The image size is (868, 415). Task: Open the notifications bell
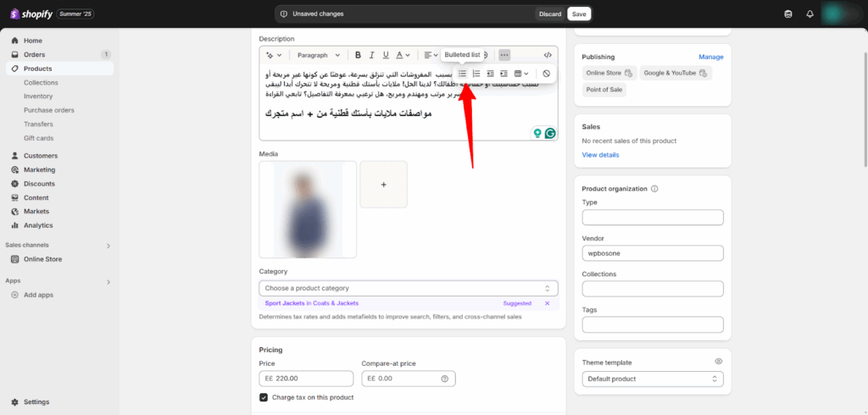click(810, 14)
